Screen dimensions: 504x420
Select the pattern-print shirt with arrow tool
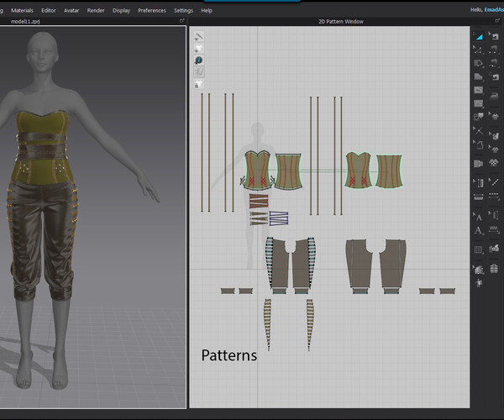(494, 150)
